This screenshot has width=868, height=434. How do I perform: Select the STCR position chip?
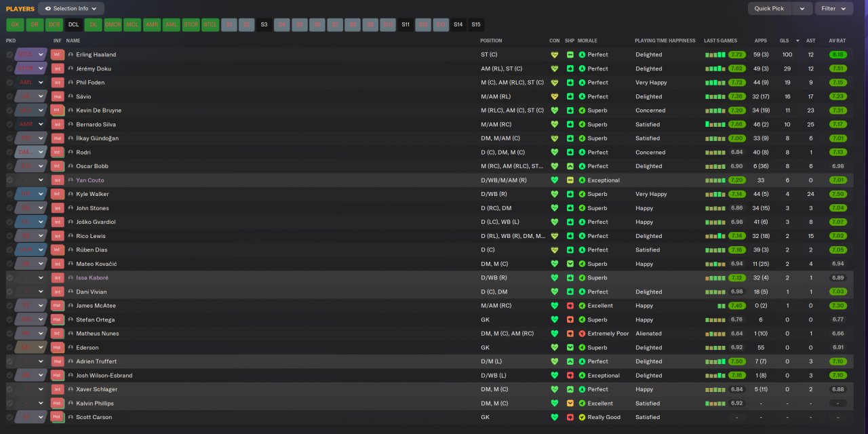[x=191, y=24]
